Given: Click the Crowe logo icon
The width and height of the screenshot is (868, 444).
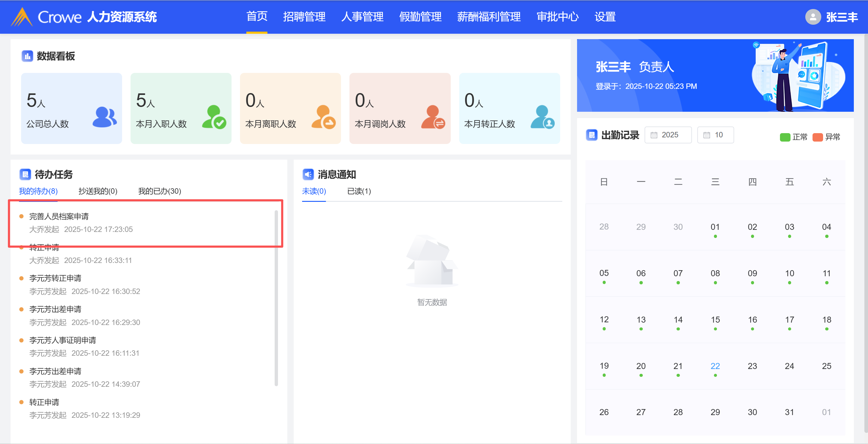Looking at the screenshot, I should click(22, 17).
